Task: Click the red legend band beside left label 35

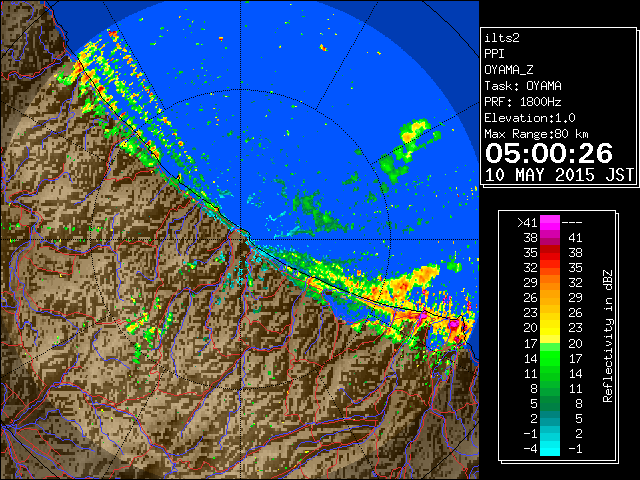Action: point(550,253)
